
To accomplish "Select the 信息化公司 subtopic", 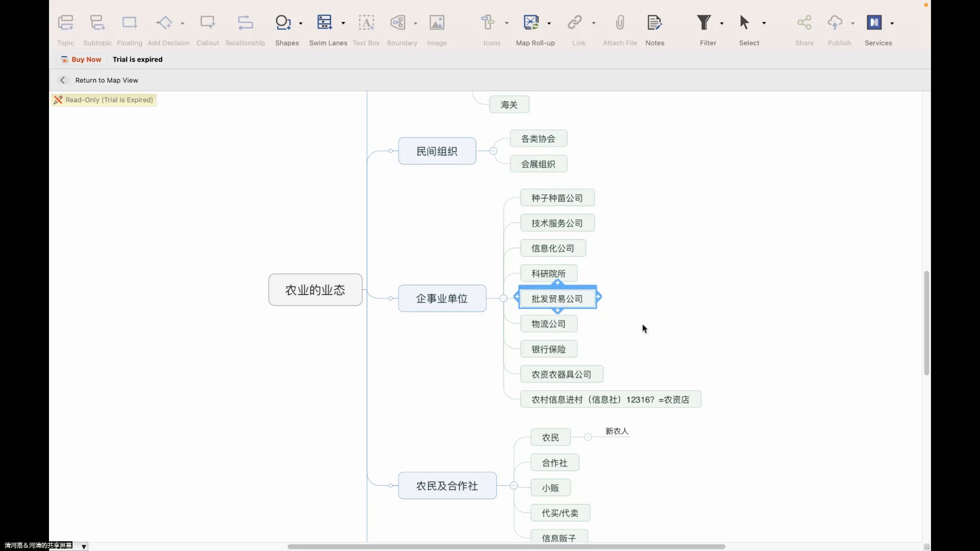I will coord(553,248).
